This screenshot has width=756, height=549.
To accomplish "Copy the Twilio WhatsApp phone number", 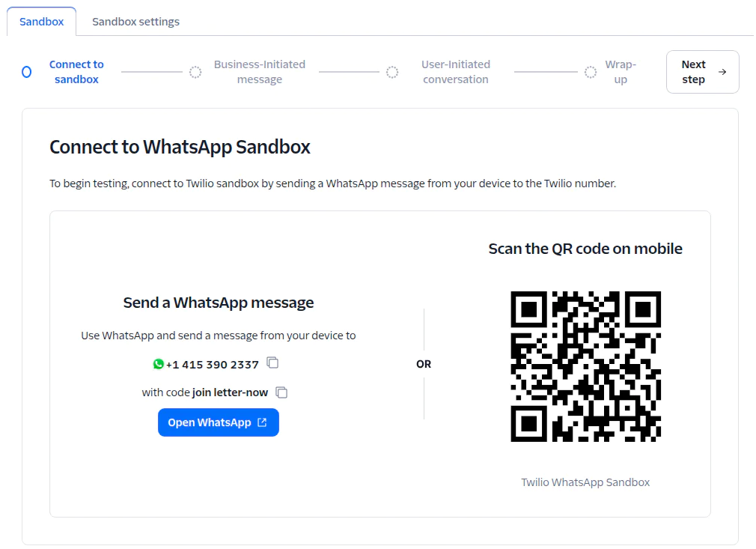I will [x=272, y=363].
